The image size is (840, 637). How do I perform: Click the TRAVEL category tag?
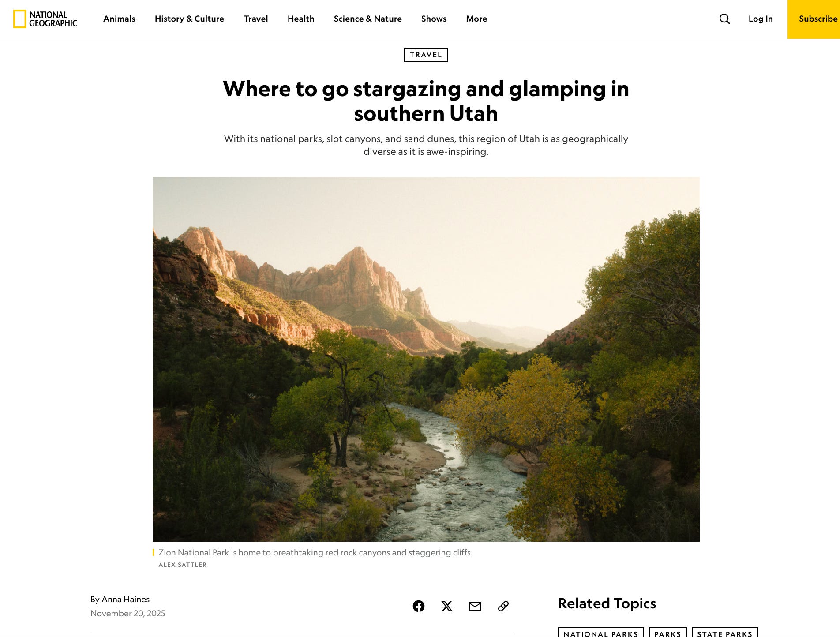[426, 55]
